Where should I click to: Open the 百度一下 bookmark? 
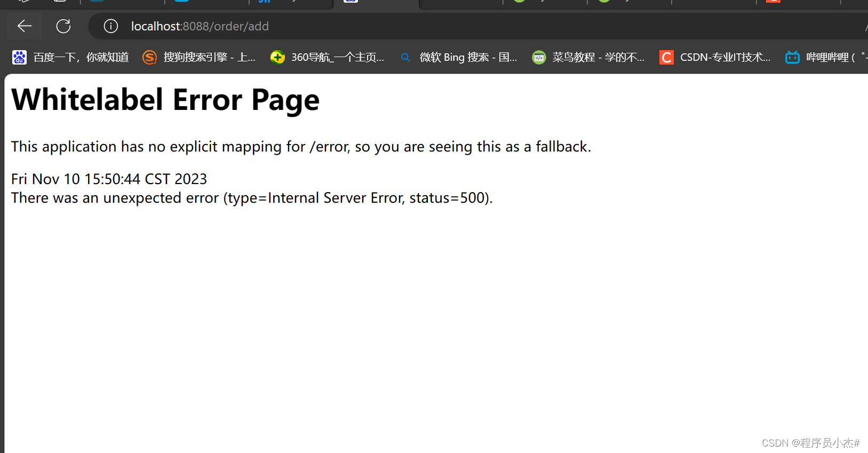coord(71,57)
